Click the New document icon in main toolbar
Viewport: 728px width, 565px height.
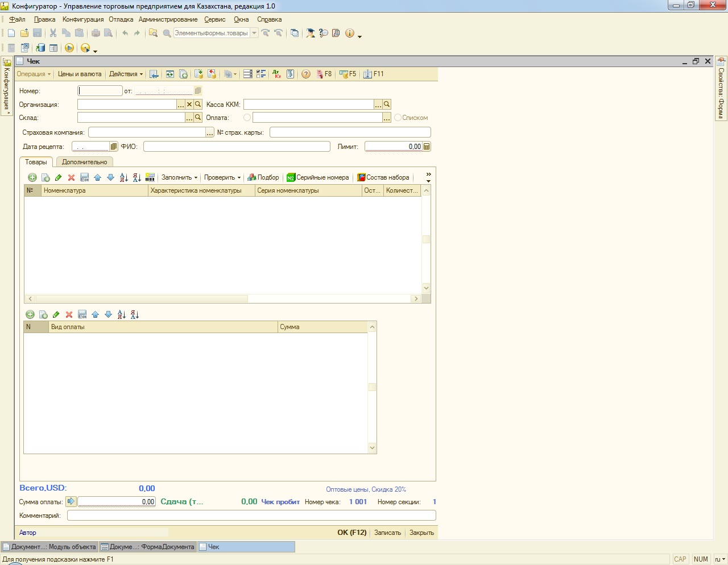tap(11, 33)
